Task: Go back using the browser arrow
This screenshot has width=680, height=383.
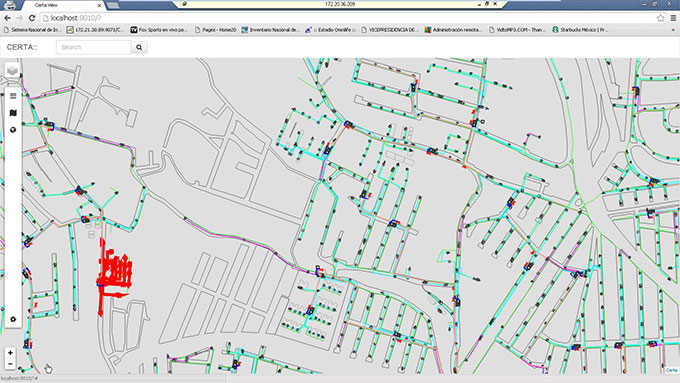Action: coord(7,18)
